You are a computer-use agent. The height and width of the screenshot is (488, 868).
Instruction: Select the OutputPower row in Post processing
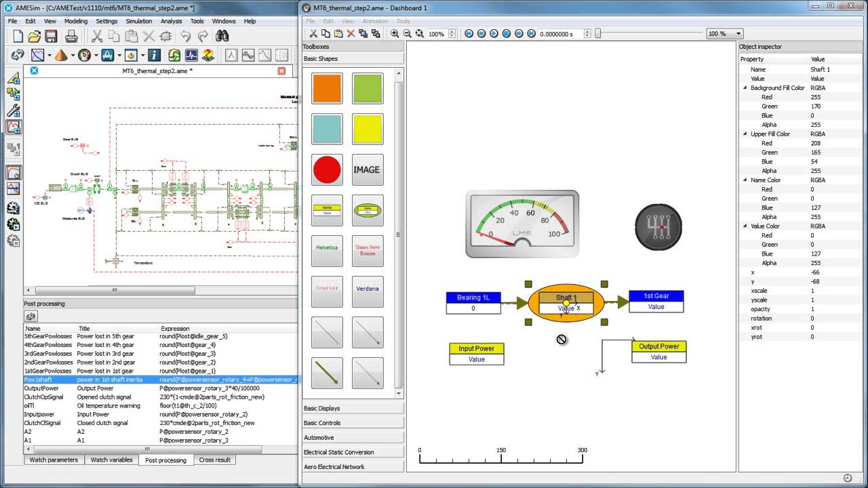160,388
